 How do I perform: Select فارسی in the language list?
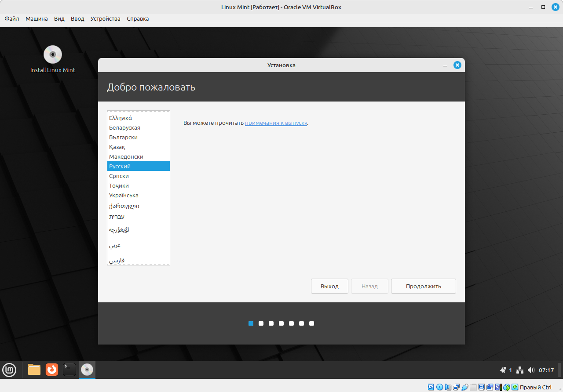tap(139, 260)
